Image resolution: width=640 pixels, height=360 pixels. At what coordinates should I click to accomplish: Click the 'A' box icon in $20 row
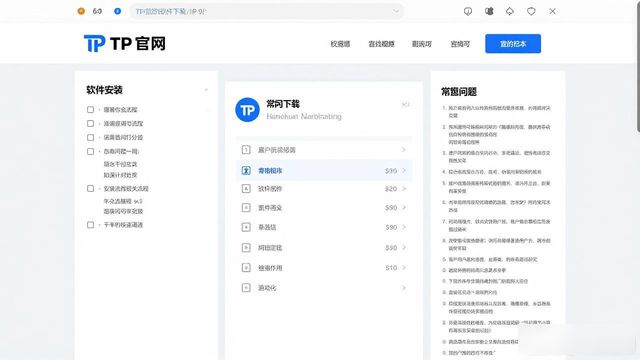pos(246,189)
